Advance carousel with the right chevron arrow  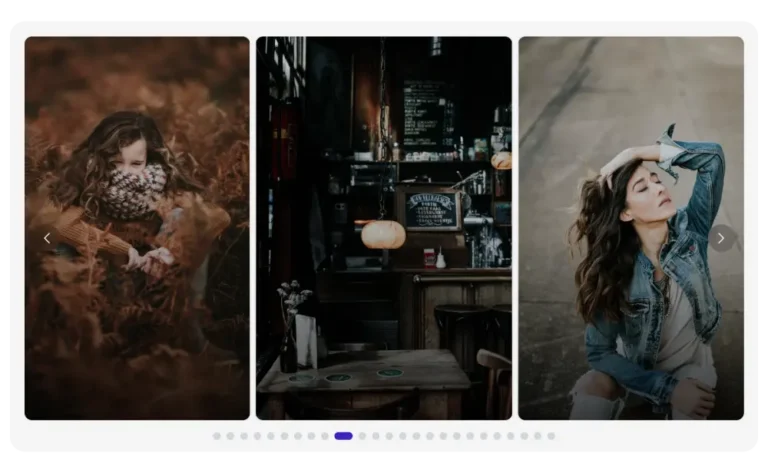pos(721,238)
